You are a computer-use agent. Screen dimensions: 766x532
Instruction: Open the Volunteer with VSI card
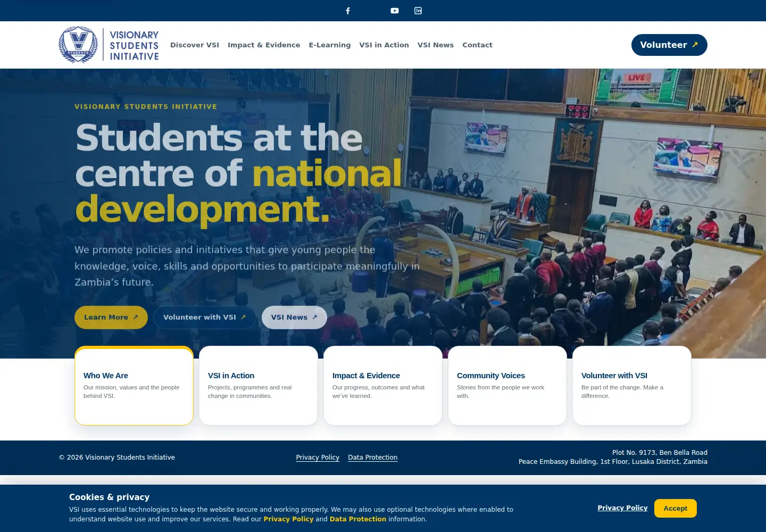pyautogui.click(x=632, y=386)
